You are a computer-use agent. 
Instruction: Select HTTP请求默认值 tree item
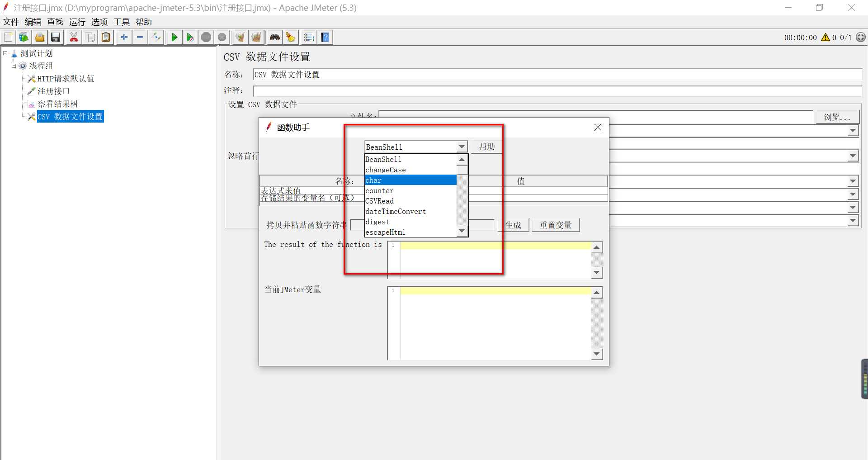point(66,79)
